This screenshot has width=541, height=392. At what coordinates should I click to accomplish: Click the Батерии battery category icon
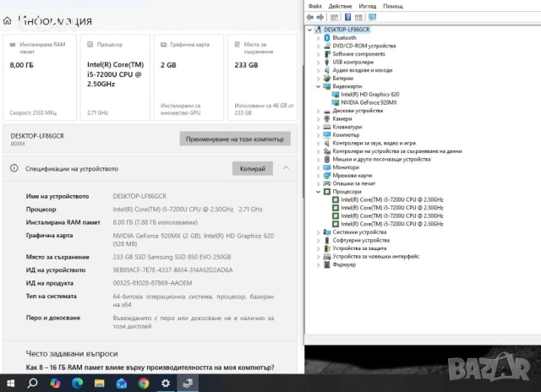coord(327,79)
